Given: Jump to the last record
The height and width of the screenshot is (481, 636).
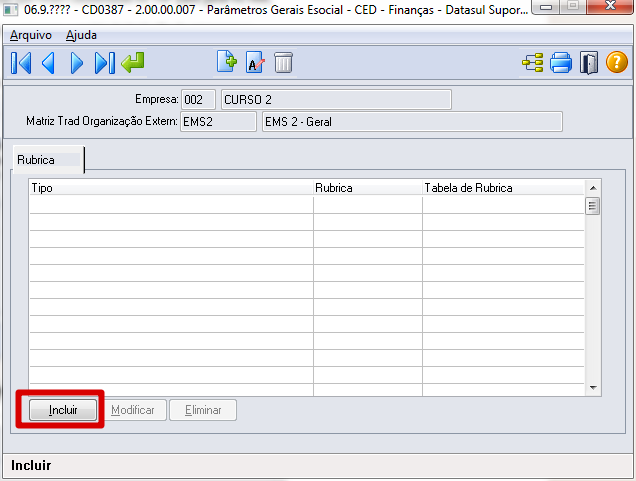Looking at the screenshot, I should coord(105,63).
